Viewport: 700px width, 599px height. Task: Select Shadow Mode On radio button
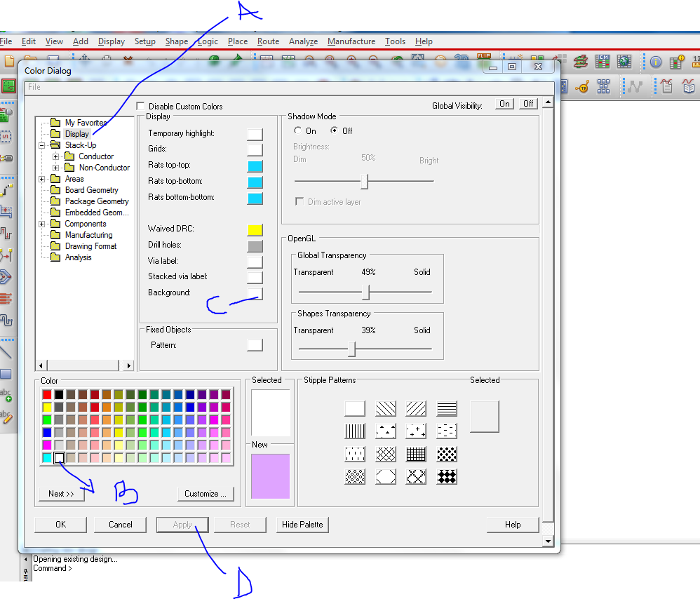point(298,130)
